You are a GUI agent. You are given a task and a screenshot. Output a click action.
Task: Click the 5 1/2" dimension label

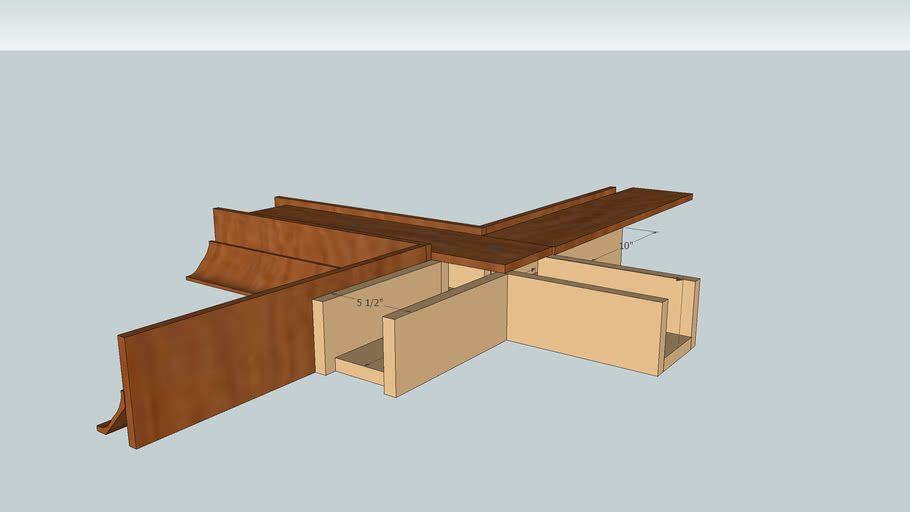369,301
